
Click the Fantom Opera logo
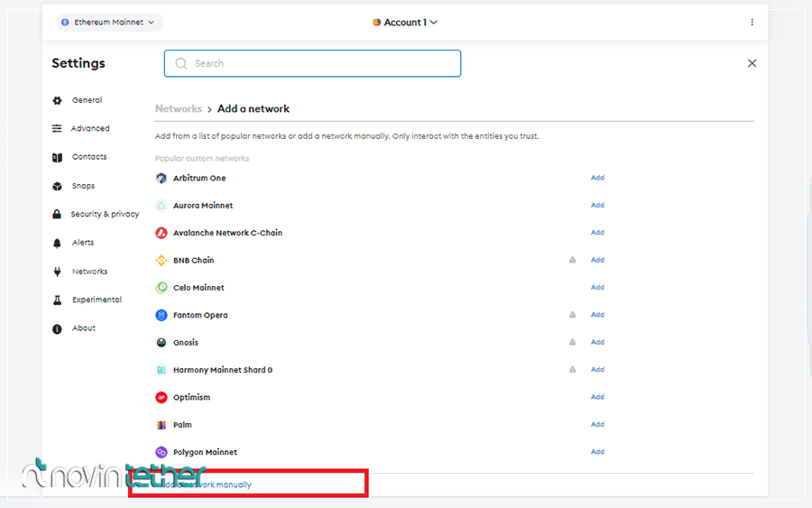pyautogui.click(x=161, y=315)
